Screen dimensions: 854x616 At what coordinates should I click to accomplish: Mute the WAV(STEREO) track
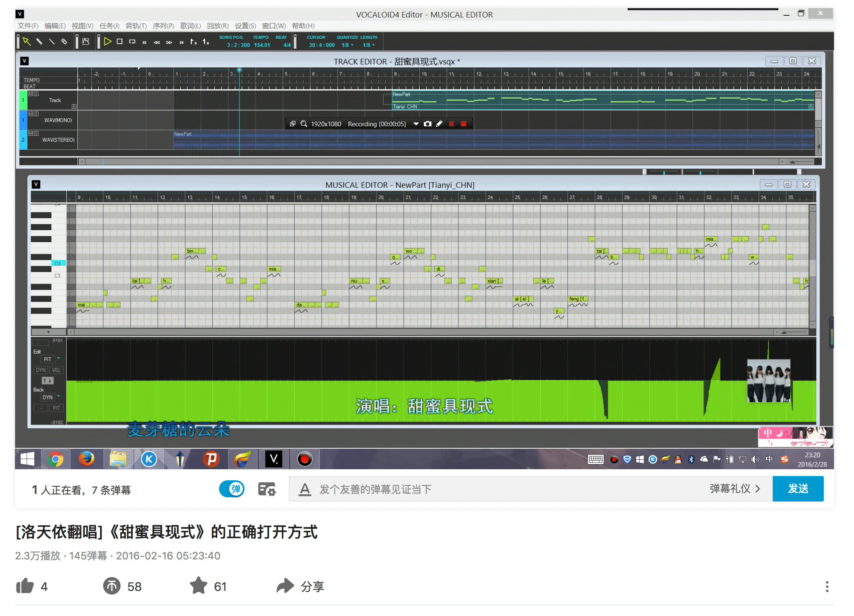31,133
